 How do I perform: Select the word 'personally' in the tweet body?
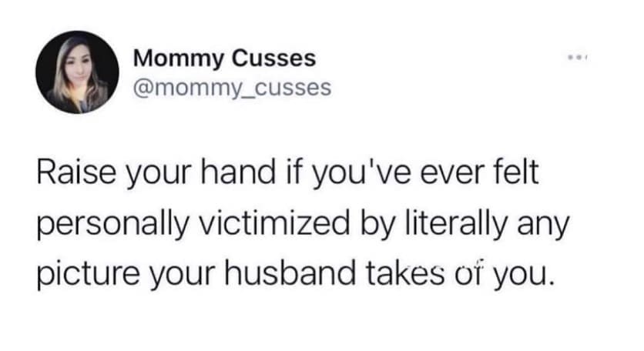tap(112, 226)
